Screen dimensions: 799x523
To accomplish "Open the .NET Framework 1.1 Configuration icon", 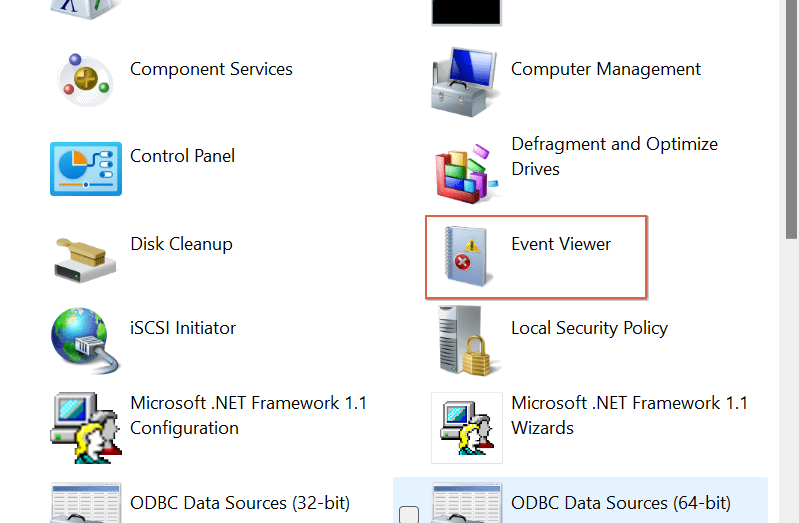I will [85, 427].
